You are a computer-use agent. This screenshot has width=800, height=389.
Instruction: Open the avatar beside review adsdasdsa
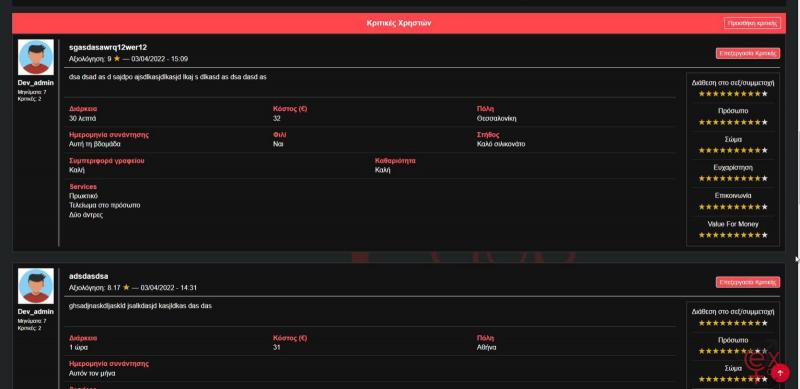(36, 286)
